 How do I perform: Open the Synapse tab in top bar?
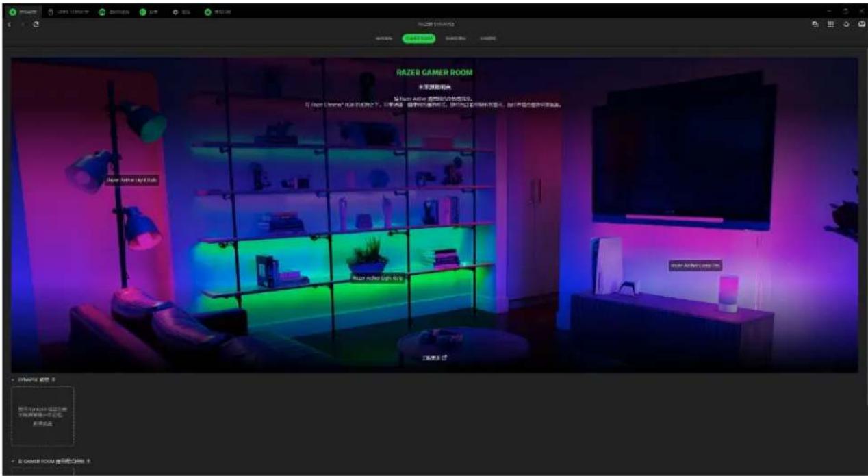(x=23, y=12)
